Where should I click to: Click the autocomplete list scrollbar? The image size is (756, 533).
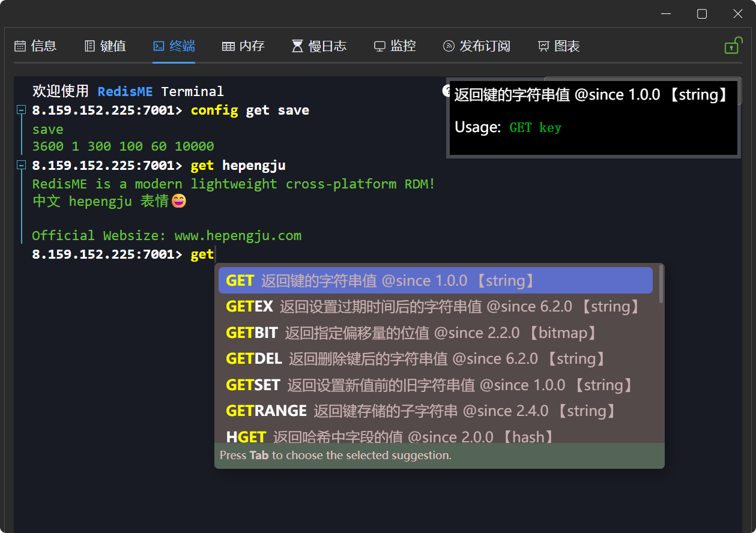coord(661,285)
